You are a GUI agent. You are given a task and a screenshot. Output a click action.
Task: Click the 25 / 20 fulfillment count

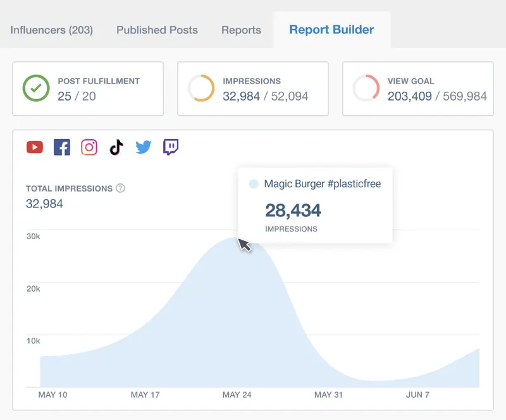click(76, 95)
